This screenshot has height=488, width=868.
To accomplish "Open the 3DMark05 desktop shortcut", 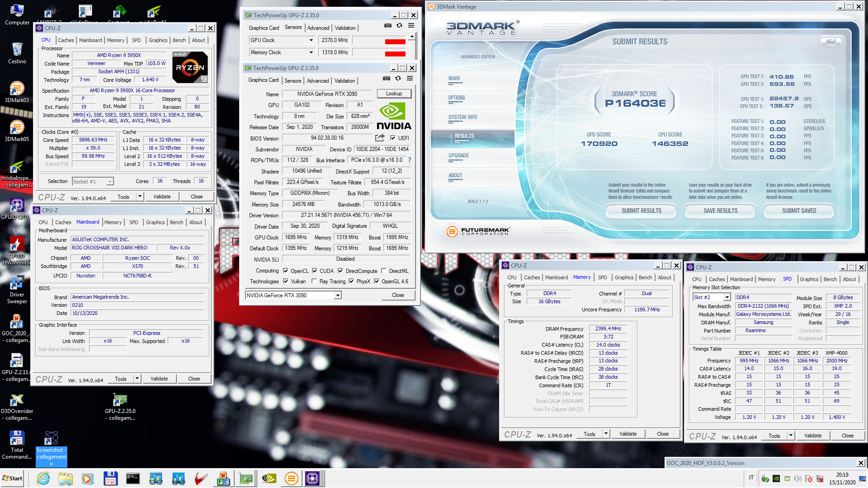I will click(x=17, y=131).
